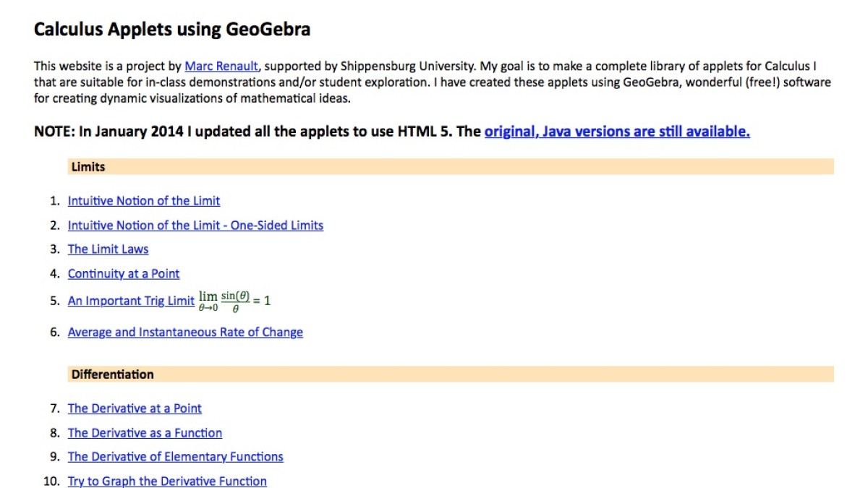
Task: Open Intuitive Notion of the Limit
Action: pyautogui.click(x=143, y=200)
